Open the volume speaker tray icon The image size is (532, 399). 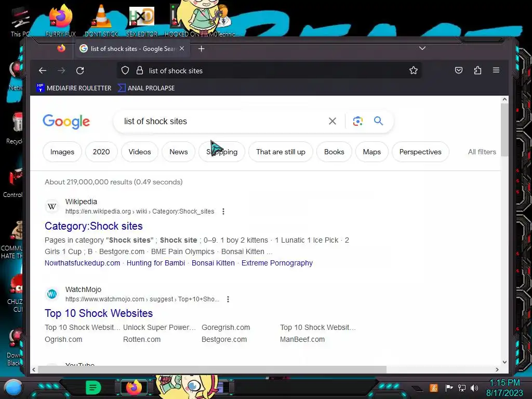click(474, 388)
